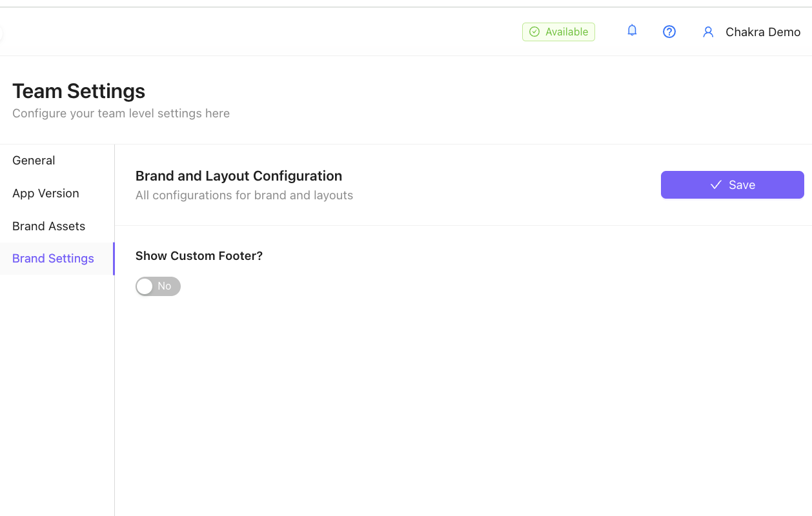The height and width of the screenshot is (516, 812).
Task: Click the Brand and Layout Configuration title
Action: (x=239, y=176)
